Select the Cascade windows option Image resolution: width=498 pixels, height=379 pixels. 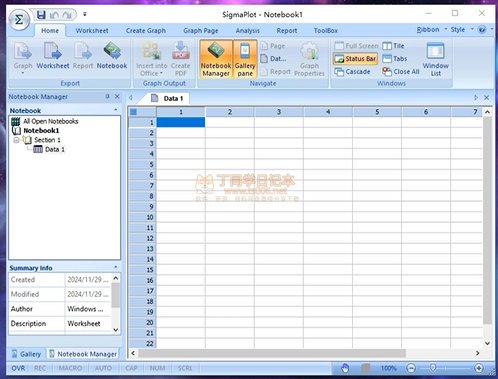353,72
